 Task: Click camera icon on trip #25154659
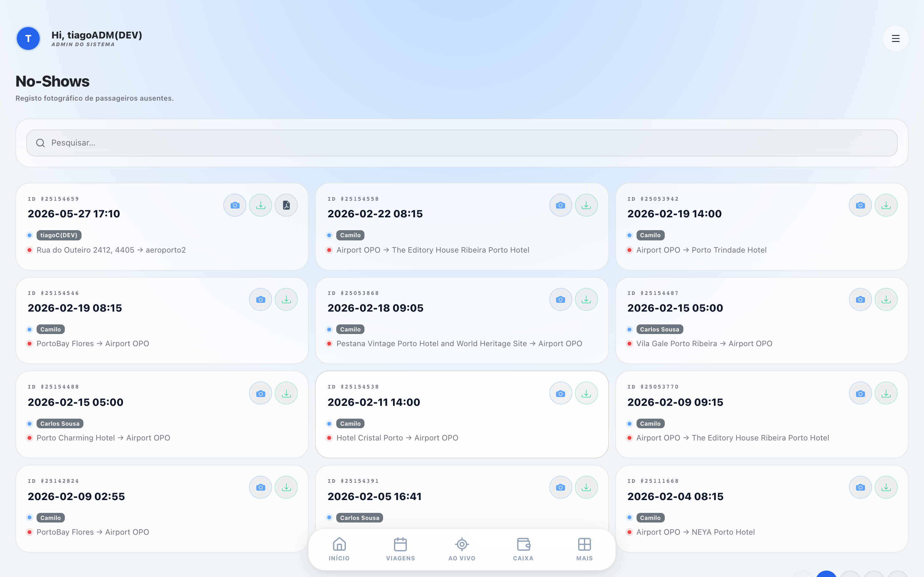click(x=235, y=205)
